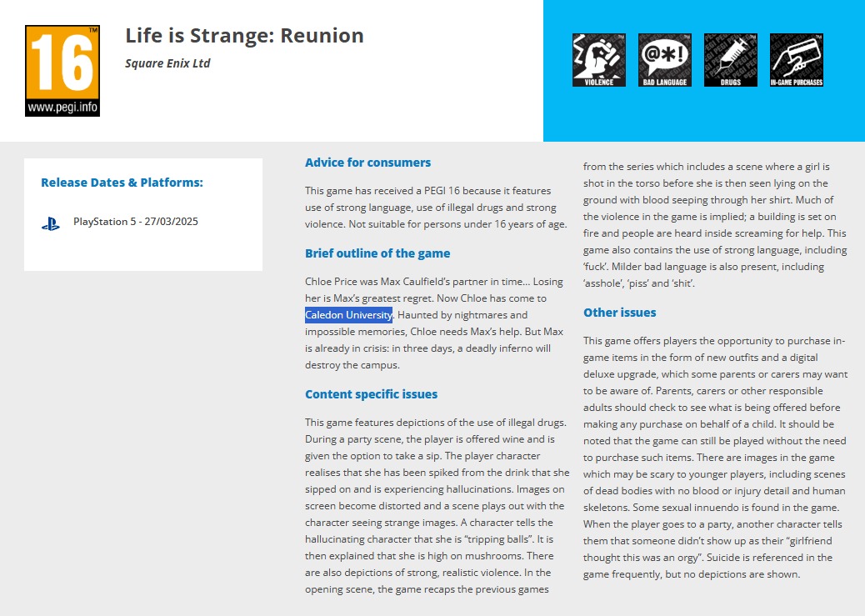Click the Drugs content descriptor icon
The width and height of the screenshot is (865, 616).
730,59
